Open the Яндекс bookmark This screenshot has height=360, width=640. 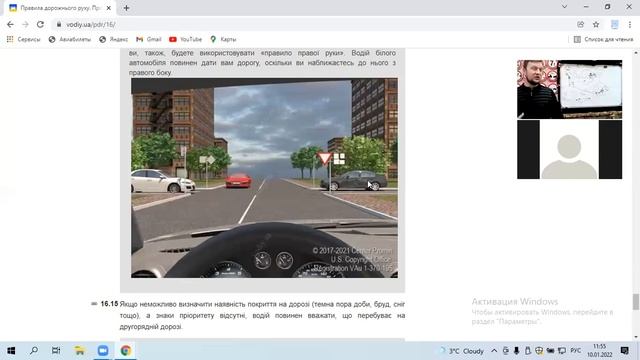pyautogui.click(x=113, y=39)
